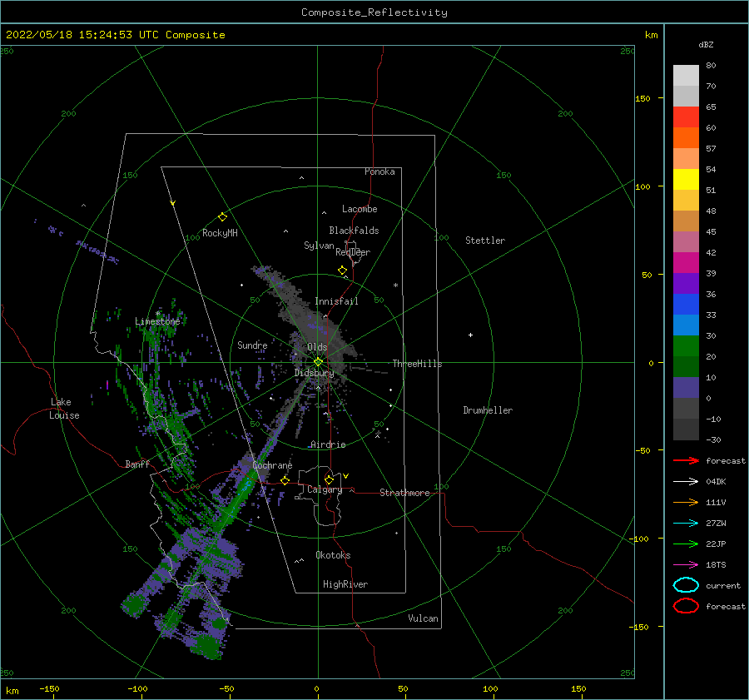
Task: Click the cyan current ellipse legend icon
Action: [x=686, y=585]
